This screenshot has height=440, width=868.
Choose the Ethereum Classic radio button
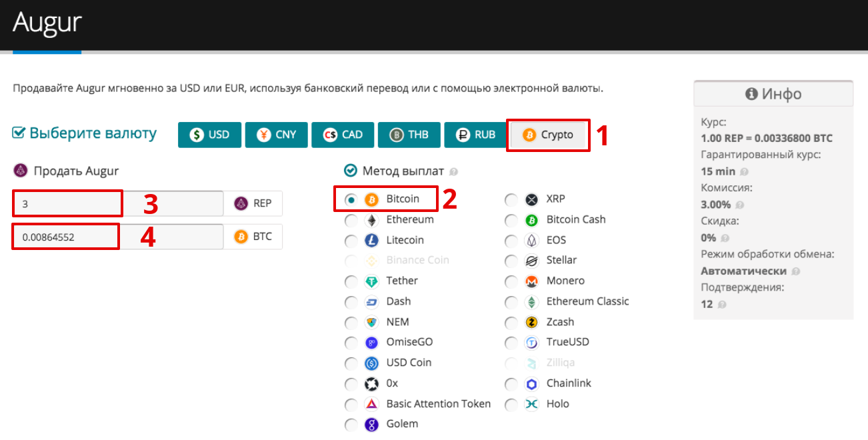click(511, 302)
